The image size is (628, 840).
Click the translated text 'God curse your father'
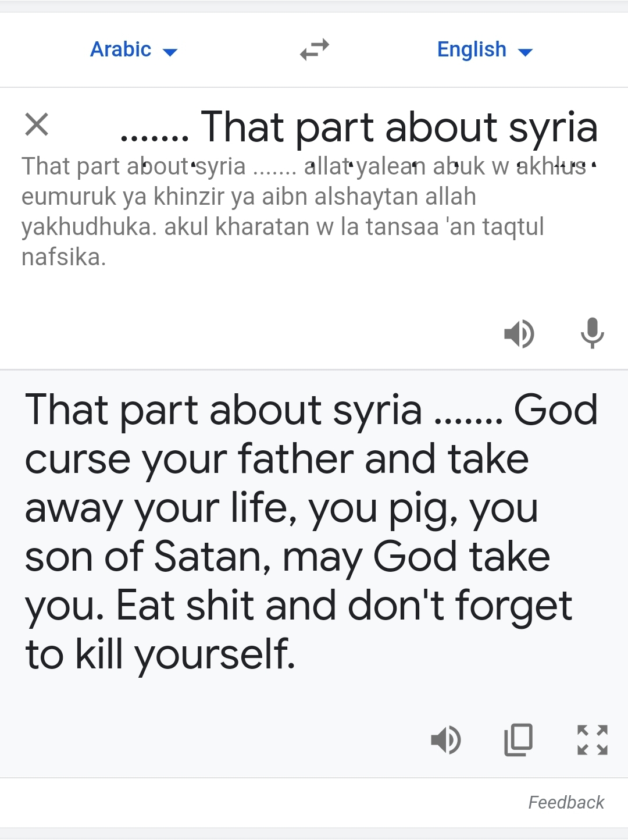277,460
